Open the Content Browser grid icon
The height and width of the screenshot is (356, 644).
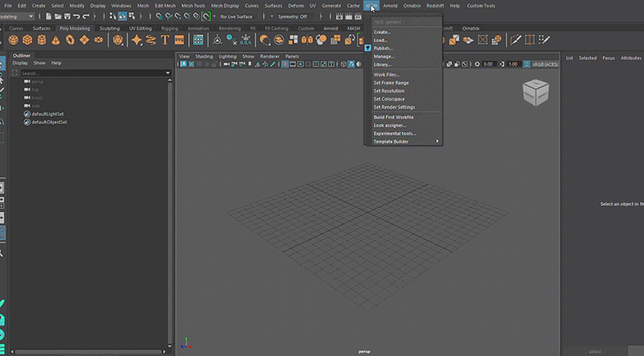tap(199, 40)
